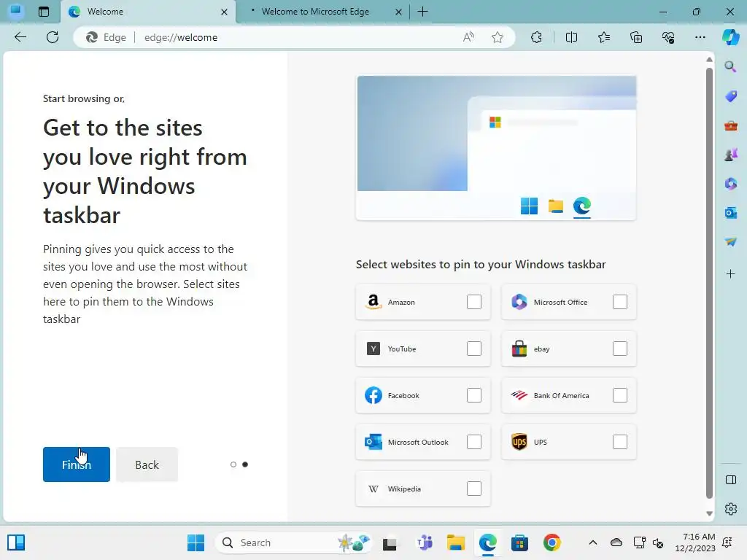Viewport: 747px width, 560px height.
Task: Open Google Chrome from taskbar
Action: click(x=551, y=542)
